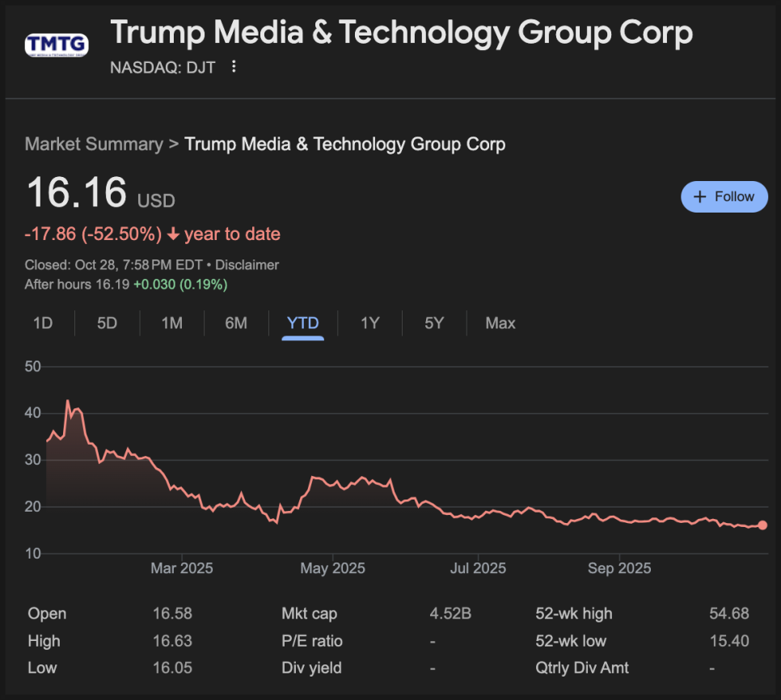This screenshot has width=781, height=700.
Task: Select the Max time range tab
Action: click(500, 323)
